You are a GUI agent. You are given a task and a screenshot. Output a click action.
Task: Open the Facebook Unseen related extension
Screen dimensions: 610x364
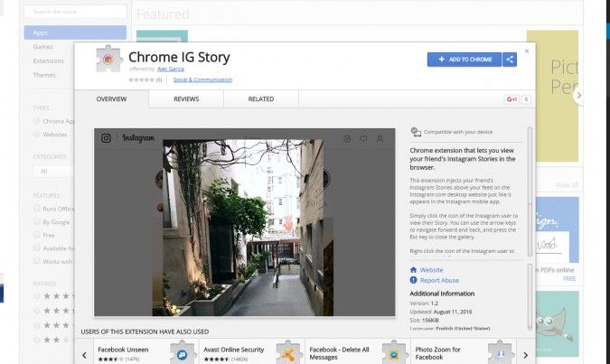(145, 353)
